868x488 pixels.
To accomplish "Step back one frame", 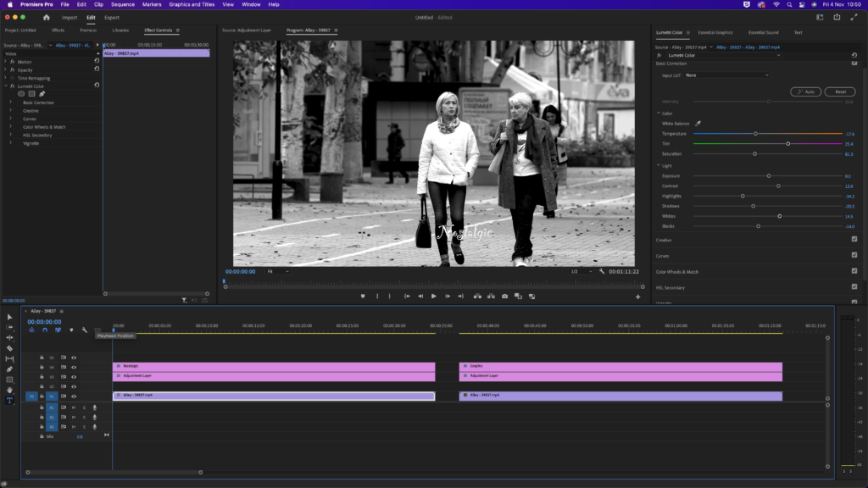I will click(420, 296).
